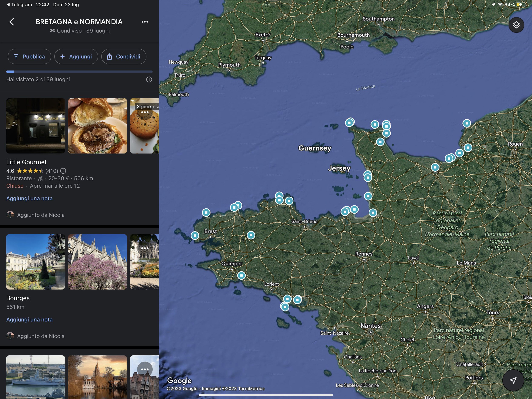
Task: Tap the 'Aggiunto da Nicola' under Little Gourmet
Action: (41, 215)
